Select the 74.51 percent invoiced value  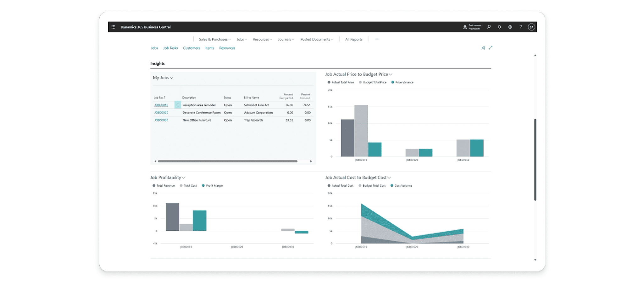[x=307, y=105]
